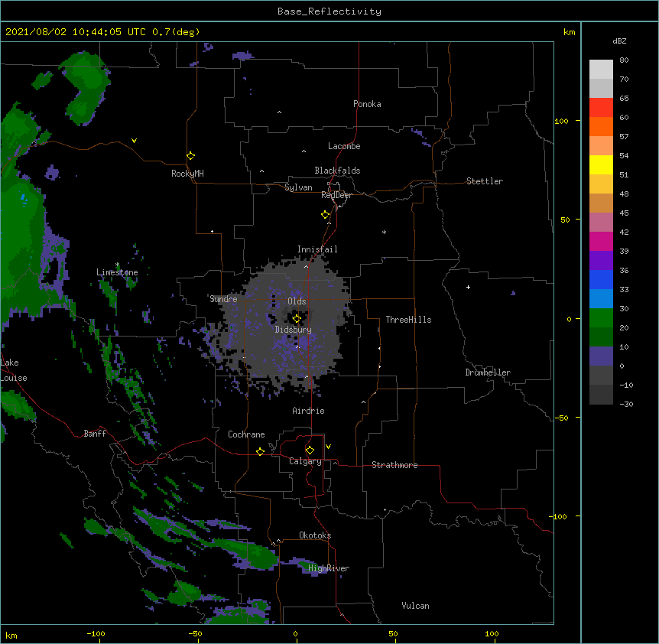Pick the bright green 20-30 dBZ legend swatch

pyautogui.click(x=601, y=318)
